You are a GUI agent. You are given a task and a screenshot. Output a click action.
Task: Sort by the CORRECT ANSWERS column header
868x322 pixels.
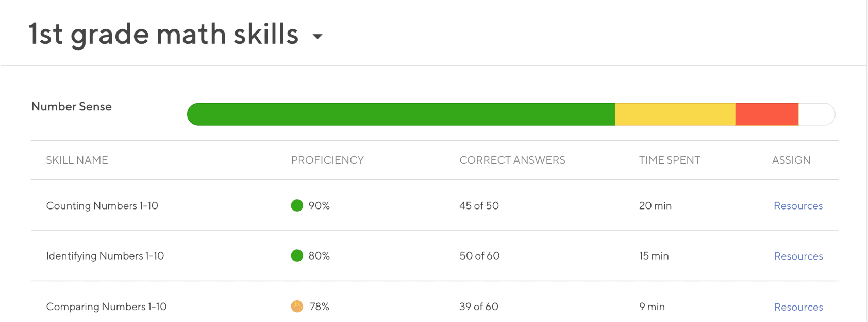click(x=512, y=160)
